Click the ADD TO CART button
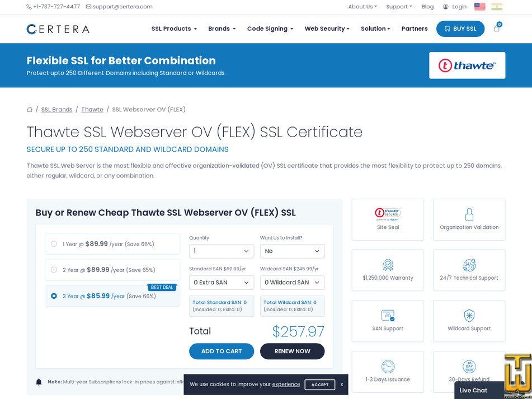Viewport: 532px width, 399px height. [x=222, y=351]
